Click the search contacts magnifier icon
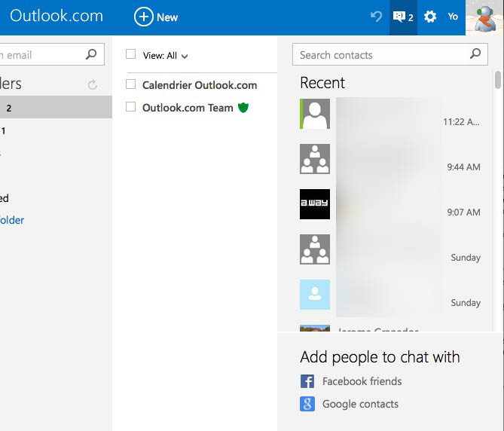The height and width of the screenshot is (431, 504). tap(475, 54)
